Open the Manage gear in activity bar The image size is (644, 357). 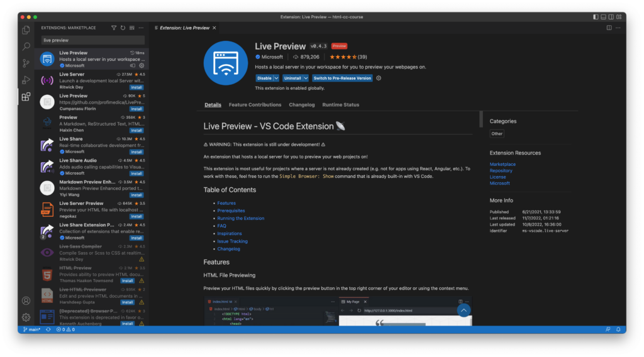click(x=26, y=317)
